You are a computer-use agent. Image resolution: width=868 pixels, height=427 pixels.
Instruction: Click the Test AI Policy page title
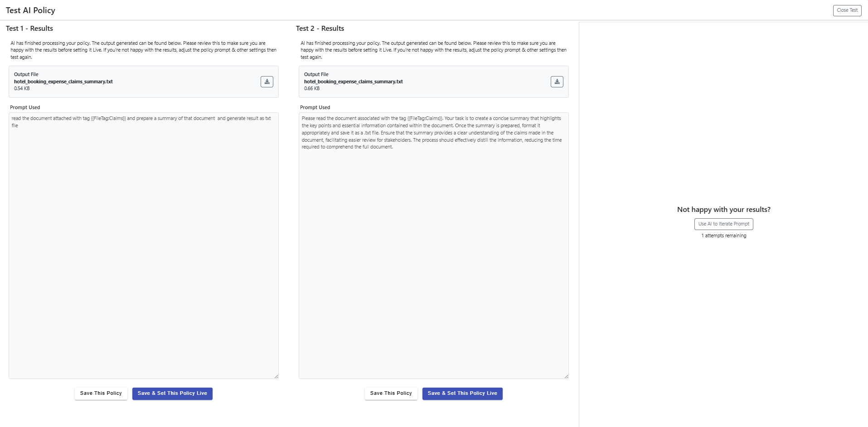click(x=30, y=10)
